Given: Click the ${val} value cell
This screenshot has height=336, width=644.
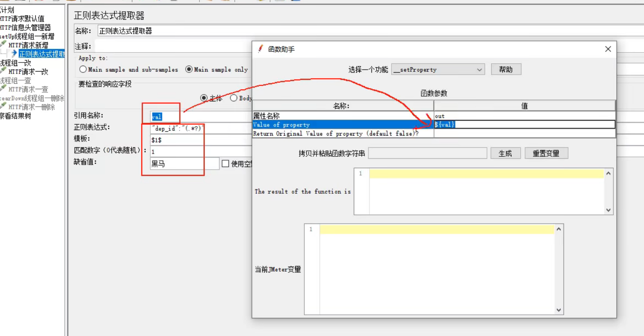Looking at the screenshot, I should [x=524, y=125].
